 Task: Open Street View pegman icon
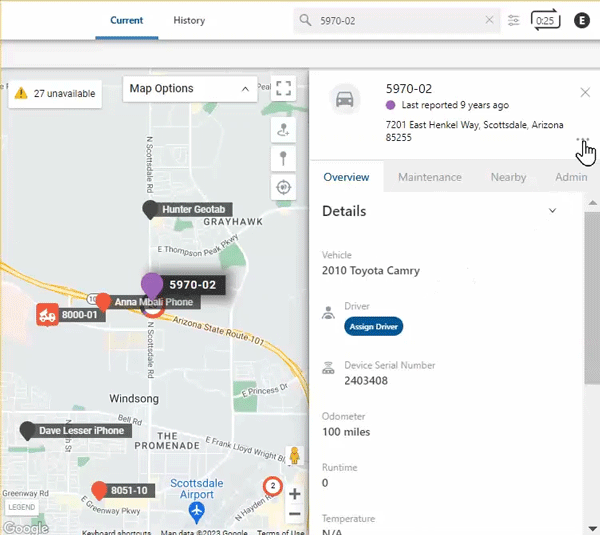pyautogui.click(x=294, y=456)
